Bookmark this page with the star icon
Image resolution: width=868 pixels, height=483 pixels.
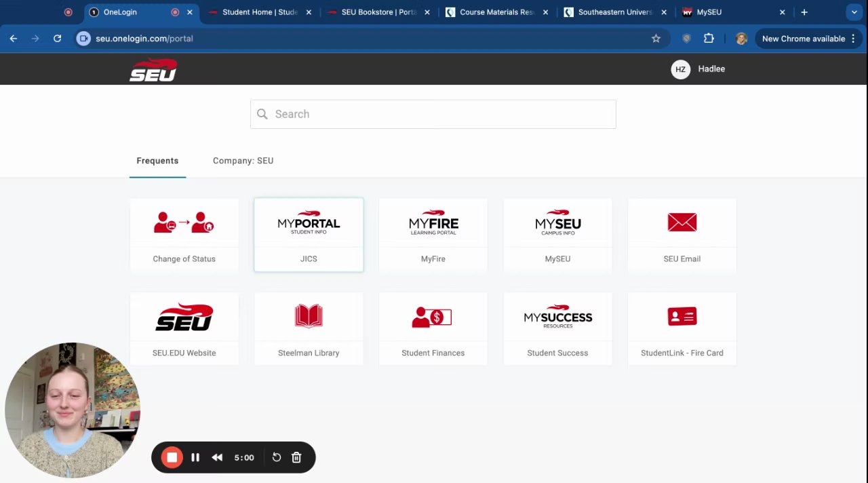tap(656, 39)
